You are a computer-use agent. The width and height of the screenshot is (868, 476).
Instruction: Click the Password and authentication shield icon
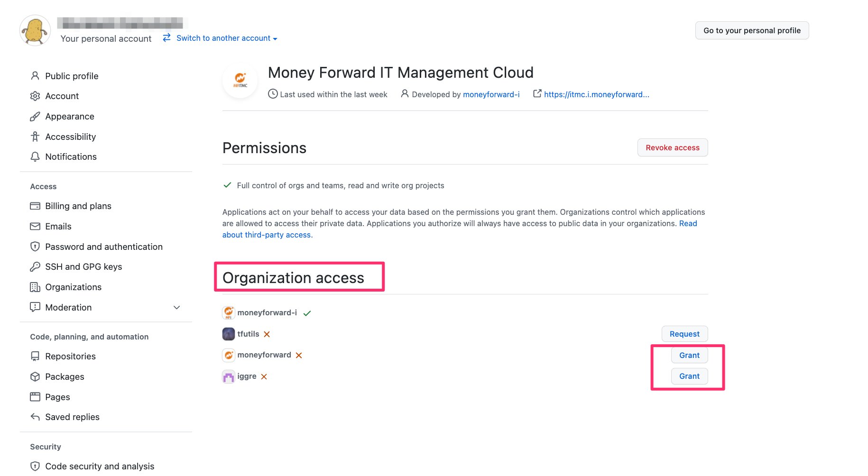point(35,247)
